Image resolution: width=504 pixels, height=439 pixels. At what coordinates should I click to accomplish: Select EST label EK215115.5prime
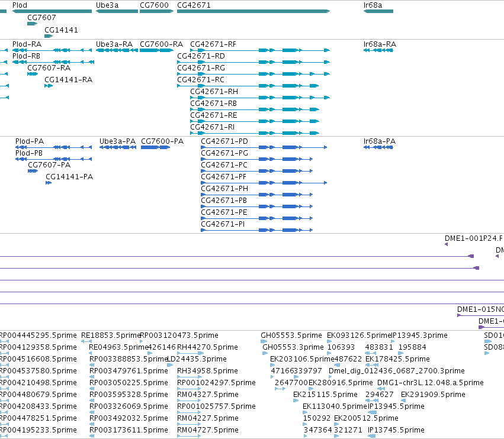325,395
